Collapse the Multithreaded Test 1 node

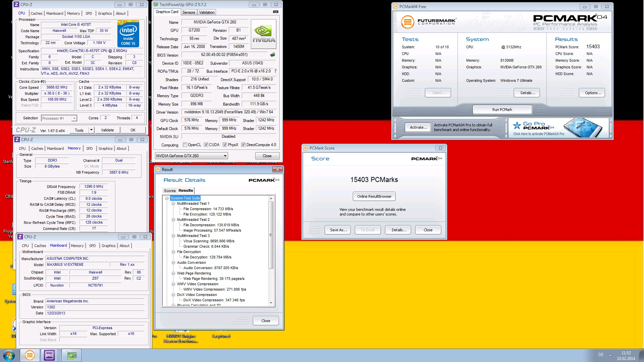tap(173, 203)
